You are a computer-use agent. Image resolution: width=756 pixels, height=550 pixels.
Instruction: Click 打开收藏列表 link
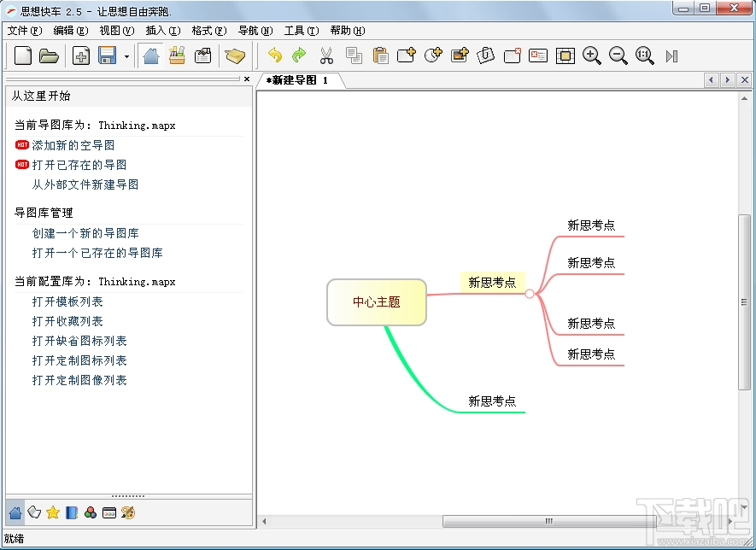pyautogui.click(x=67, y=321)
